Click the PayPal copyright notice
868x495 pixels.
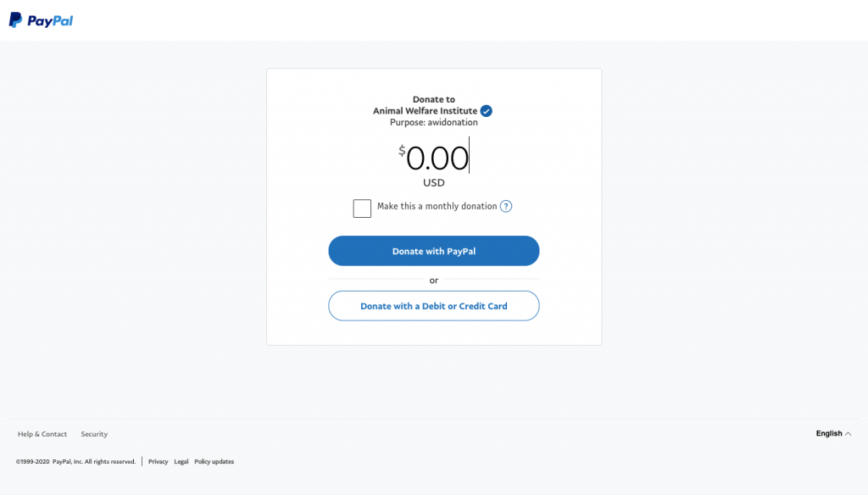[x=75, y=461]
